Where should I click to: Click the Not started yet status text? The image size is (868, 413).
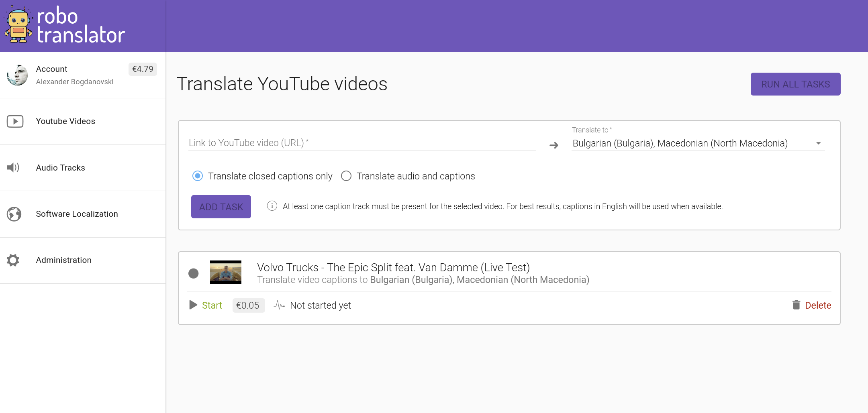pyautogui.click(x=321, y=305)
